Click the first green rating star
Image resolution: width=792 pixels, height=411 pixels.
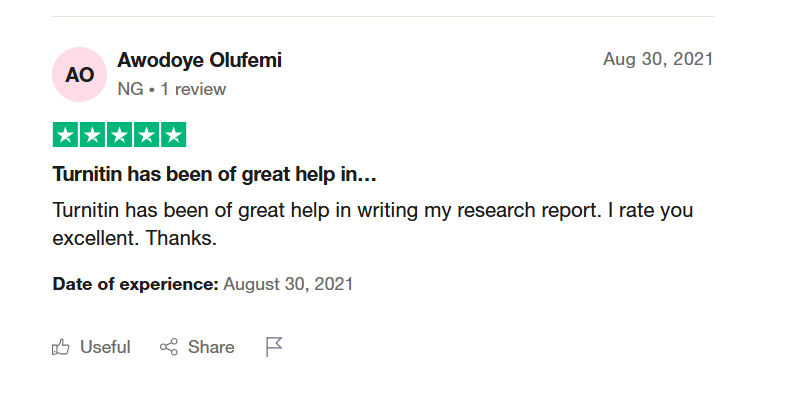pos(66,135)
